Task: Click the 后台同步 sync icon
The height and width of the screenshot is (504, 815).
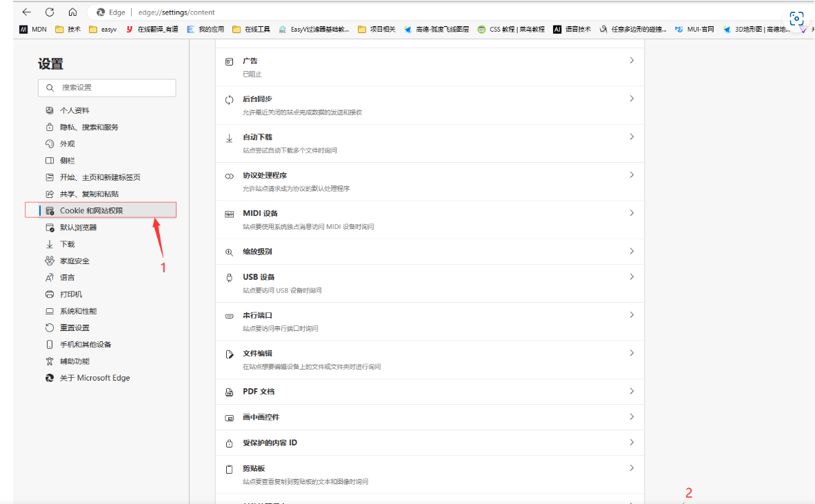Action: click(229, 100)
